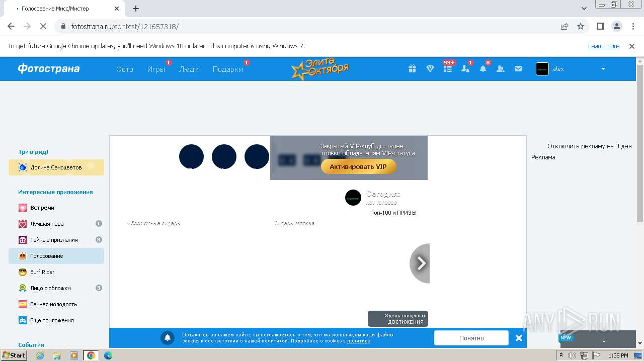Open Chrome three-dot menu

click(632, 26)
